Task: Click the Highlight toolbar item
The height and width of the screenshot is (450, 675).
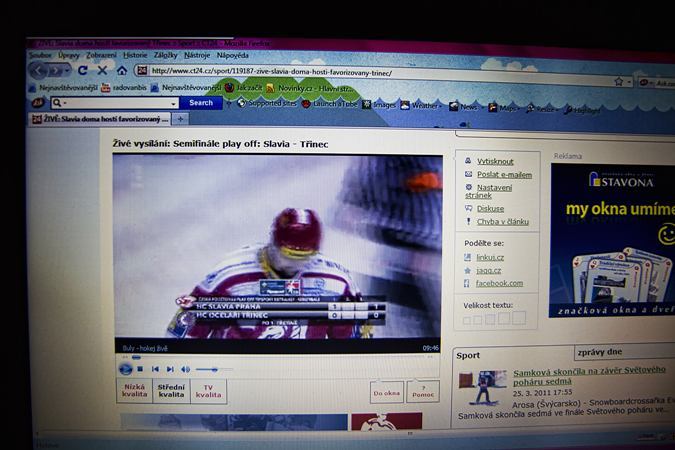Action: pyautogui.click(x=582, y=111)
